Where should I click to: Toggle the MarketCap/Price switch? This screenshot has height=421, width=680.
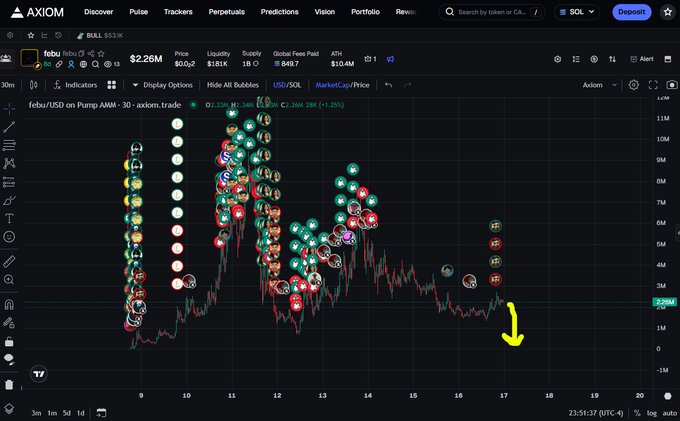click(342, 85)
